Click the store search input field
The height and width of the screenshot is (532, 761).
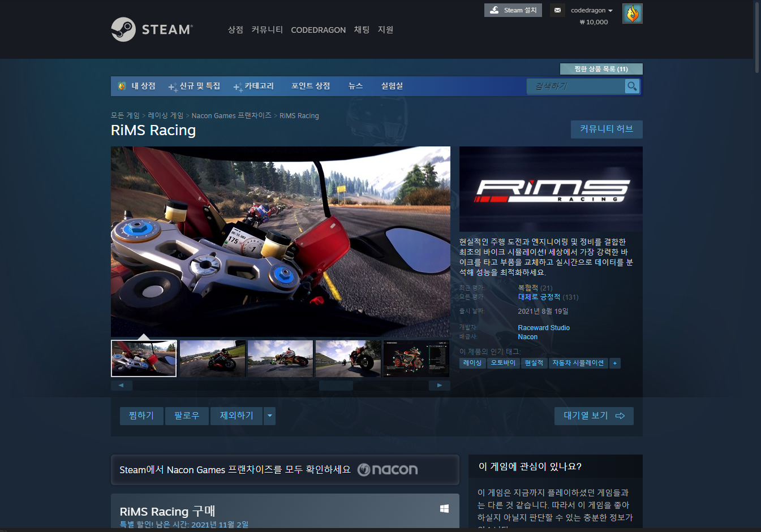(x=575, y=86)
